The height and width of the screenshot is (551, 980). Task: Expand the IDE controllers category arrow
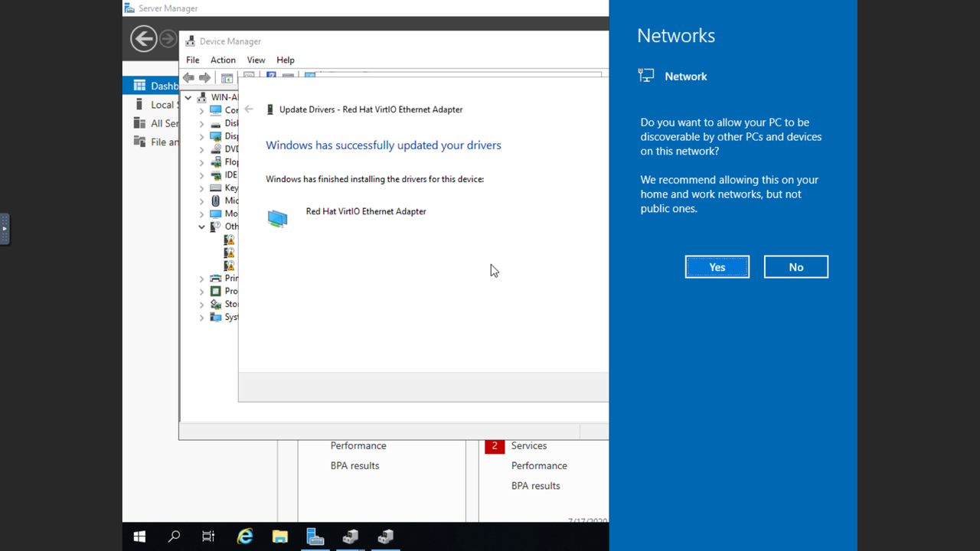(202, 175)
